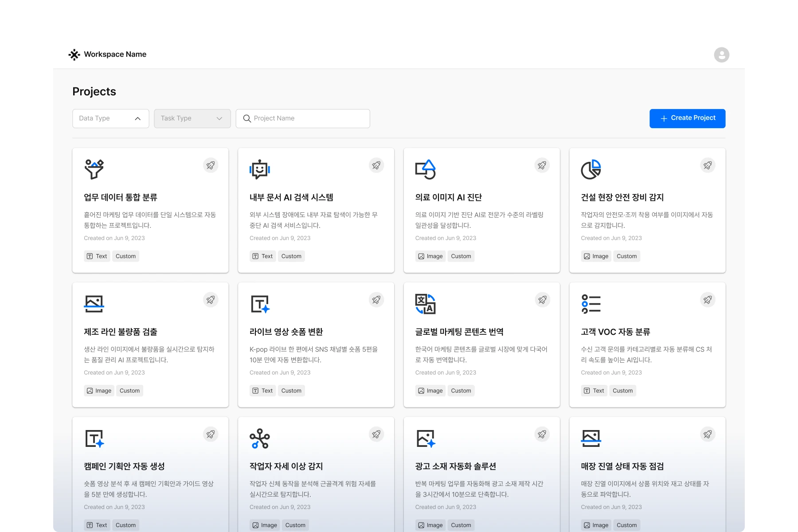Open the 작업자 자세 이상 감지 project title

click(286, 466)
